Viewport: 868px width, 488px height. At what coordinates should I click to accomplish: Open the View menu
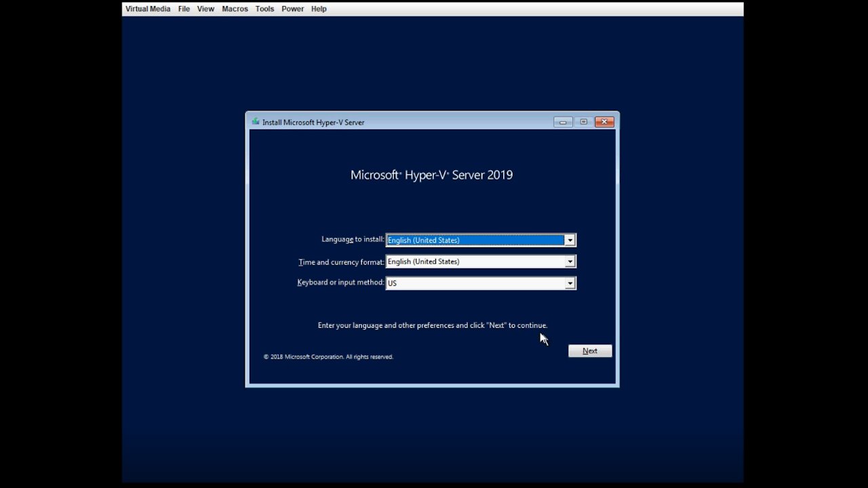tap(205, 9)
